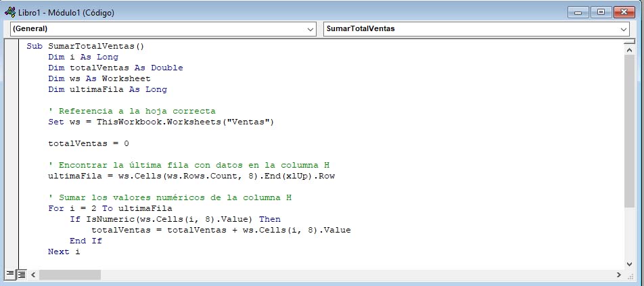Switch to Full Module View button
Viewport: 644px width, 286px height.
coord(22,274)
